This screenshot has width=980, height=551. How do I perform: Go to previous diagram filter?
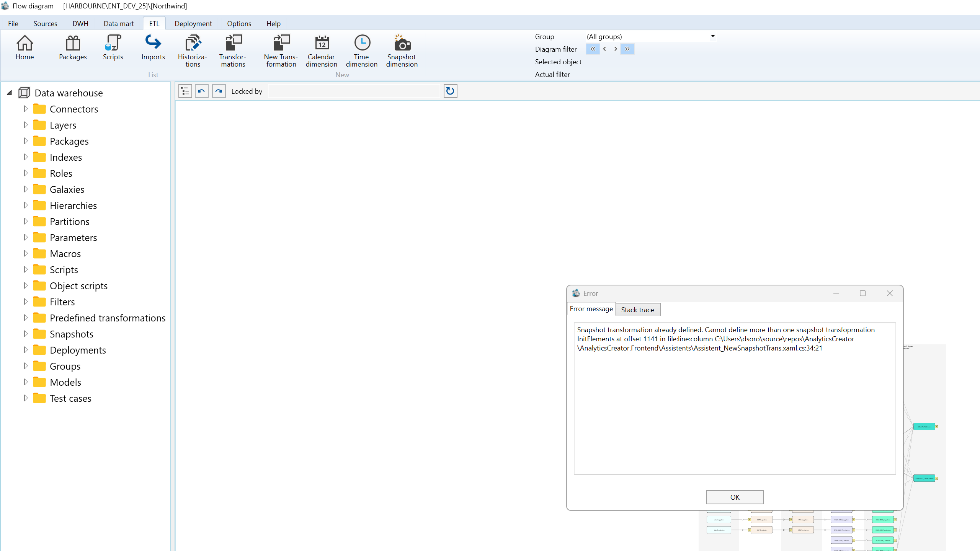click(x=604, y=49)
